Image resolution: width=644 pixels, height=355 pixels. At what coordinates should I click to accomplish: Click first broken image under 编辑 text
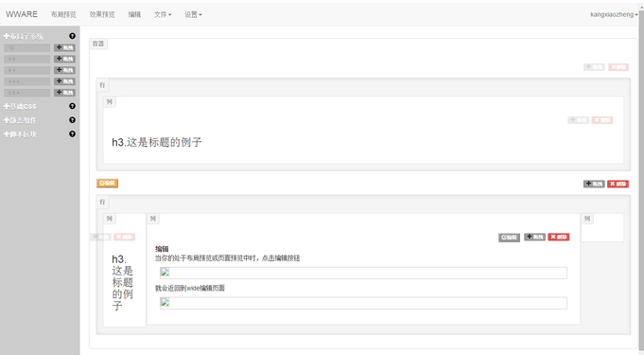click(x=363, y=273)
